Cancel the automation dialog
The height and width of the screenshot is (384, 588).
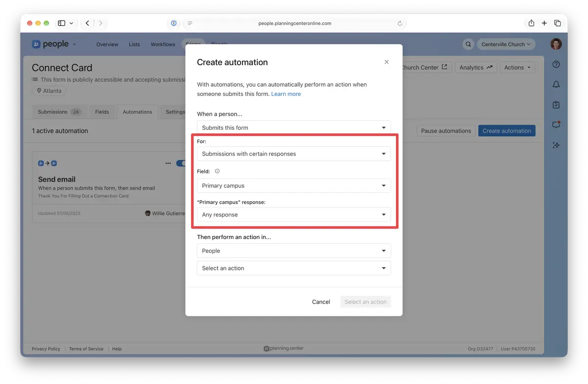click(321, 302)
